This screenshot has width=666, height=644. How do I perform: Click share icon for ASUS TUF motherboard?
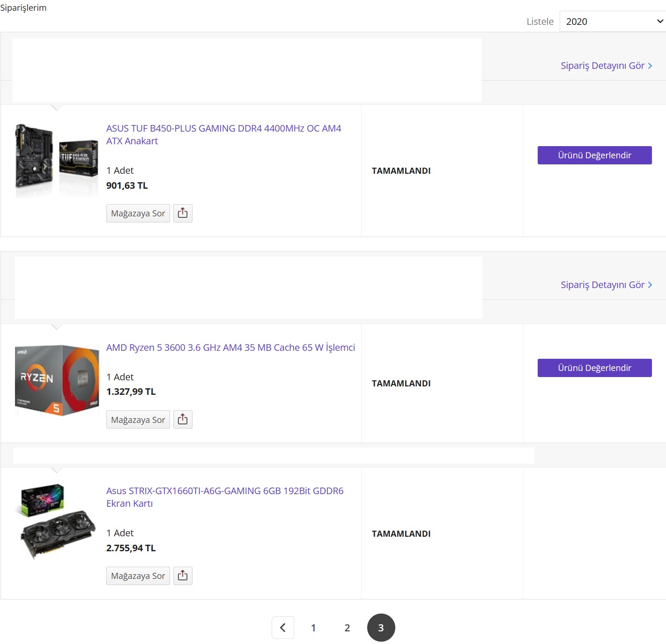tap(183, 213)
